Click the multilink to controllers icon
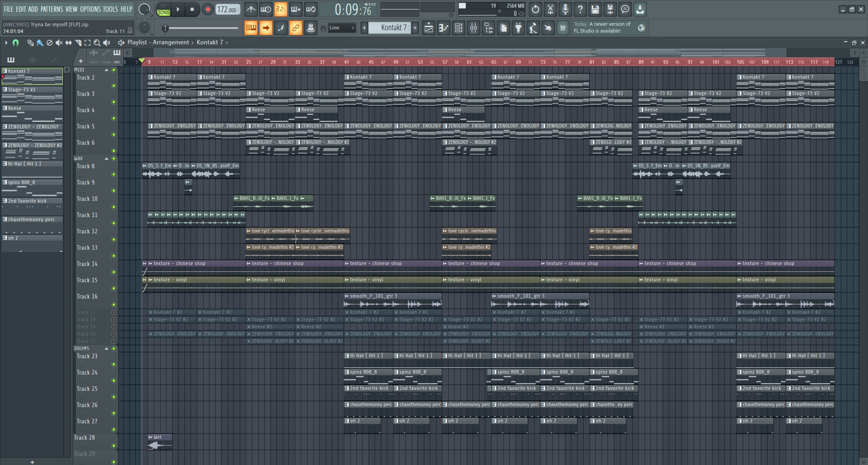868x465 pixels. (x=311, y=28)
